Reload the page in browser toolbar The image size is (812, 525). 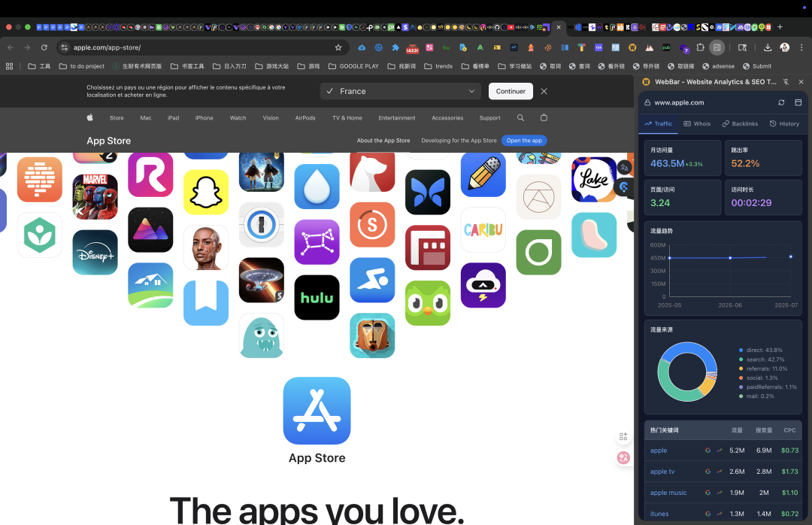tap(44, 47)
